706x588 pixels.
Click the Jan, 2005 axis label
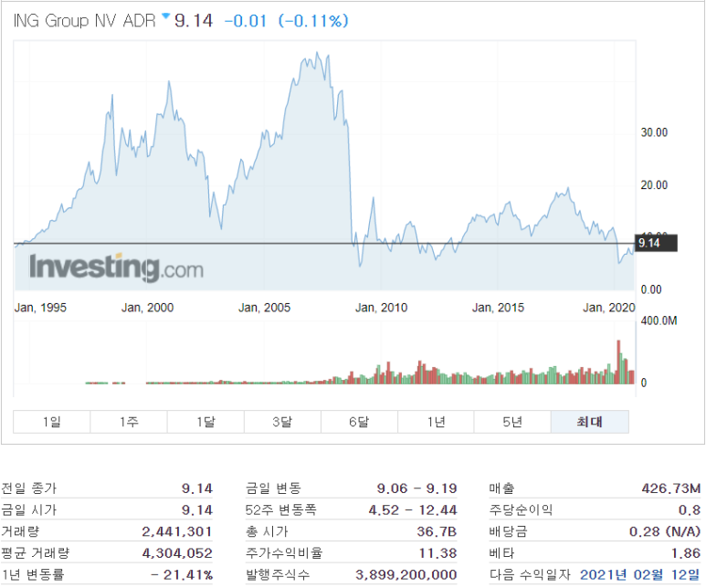point(264,308)
